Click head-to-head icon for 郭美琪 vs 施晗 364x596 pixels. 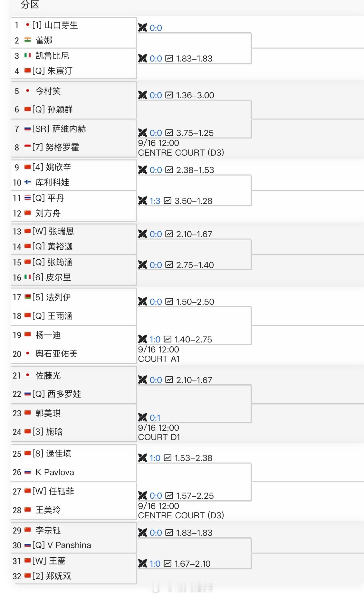click(143, 418)
